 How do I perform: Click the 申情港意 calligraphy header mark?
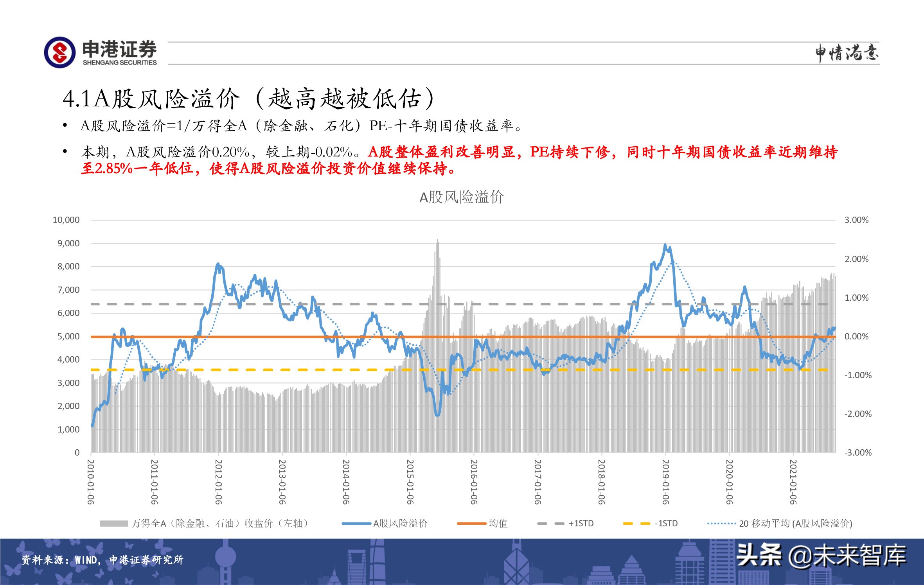847,53
